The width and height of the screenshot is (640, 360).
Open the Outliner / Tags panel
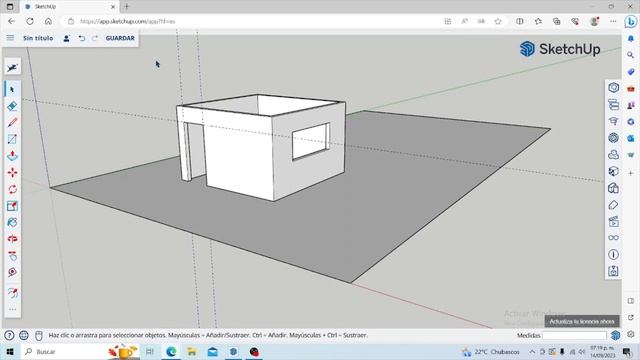click(x=613, y=104)
